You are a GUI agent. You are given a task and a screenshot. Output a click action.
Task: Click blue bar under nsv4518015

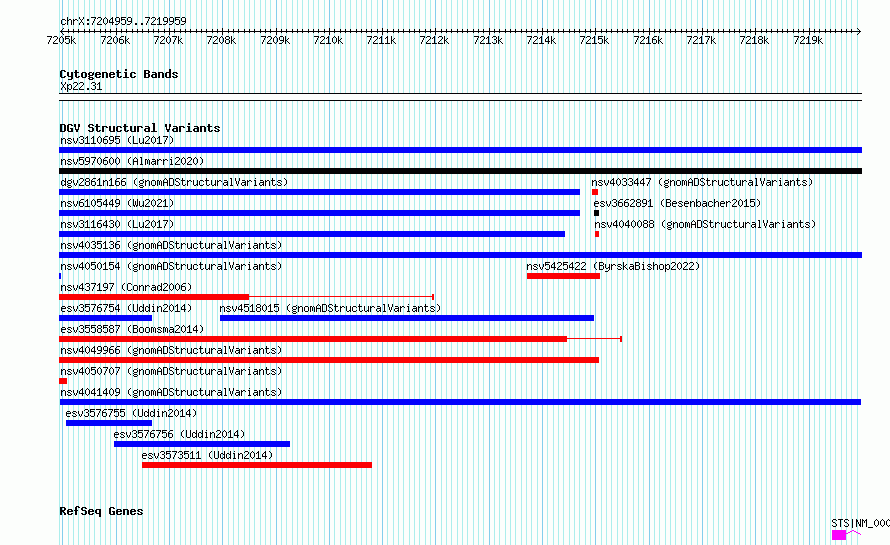[407, 318]
